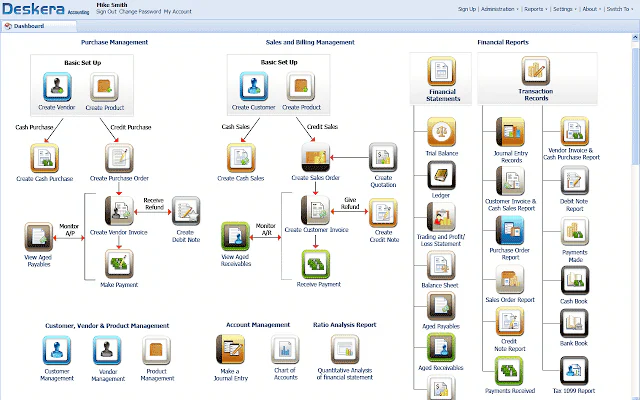Open Quantitative Analysis of financial statement
The height and width of the screenshot is (400, 640).
345,349
